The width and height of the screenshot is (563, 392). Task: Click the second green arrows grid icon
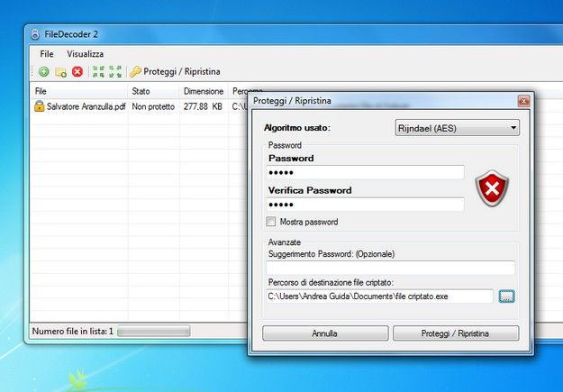click(x=115, y=71)
